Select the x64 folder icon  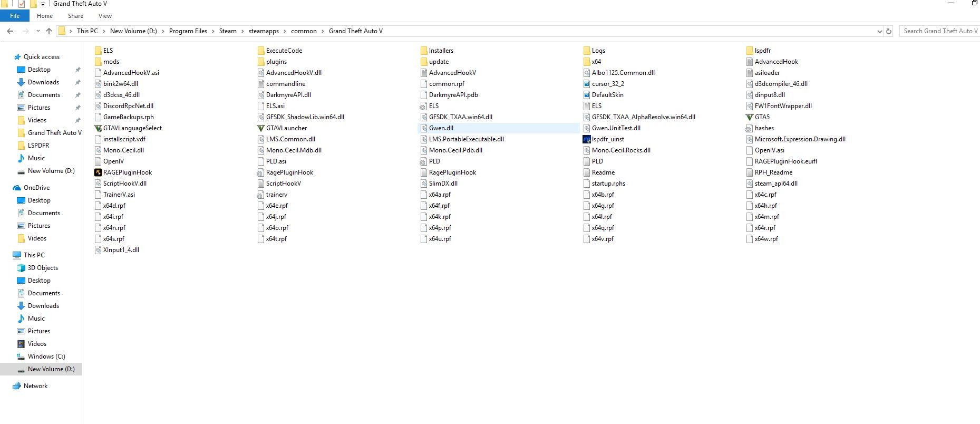coord(586,62)
